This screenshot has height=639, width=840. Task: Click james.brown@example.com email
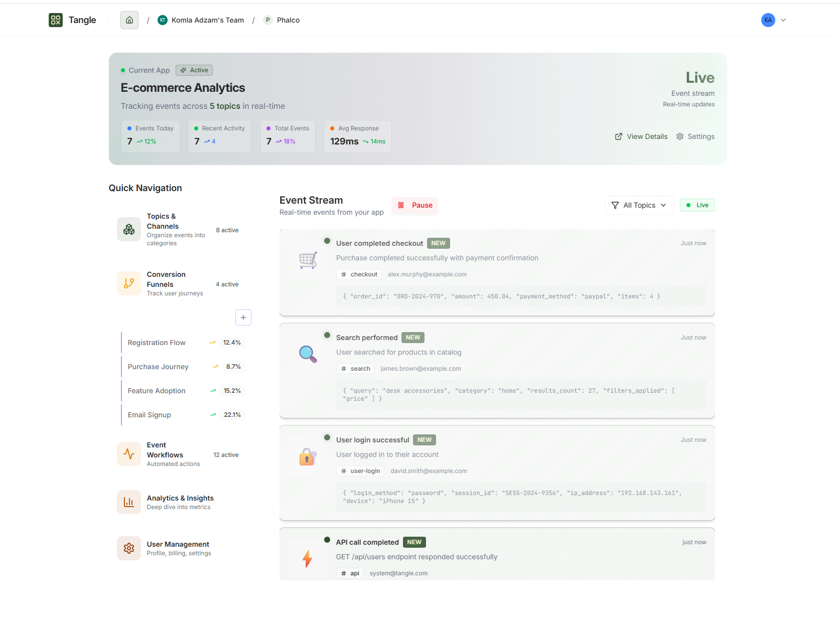coord(421,369)
